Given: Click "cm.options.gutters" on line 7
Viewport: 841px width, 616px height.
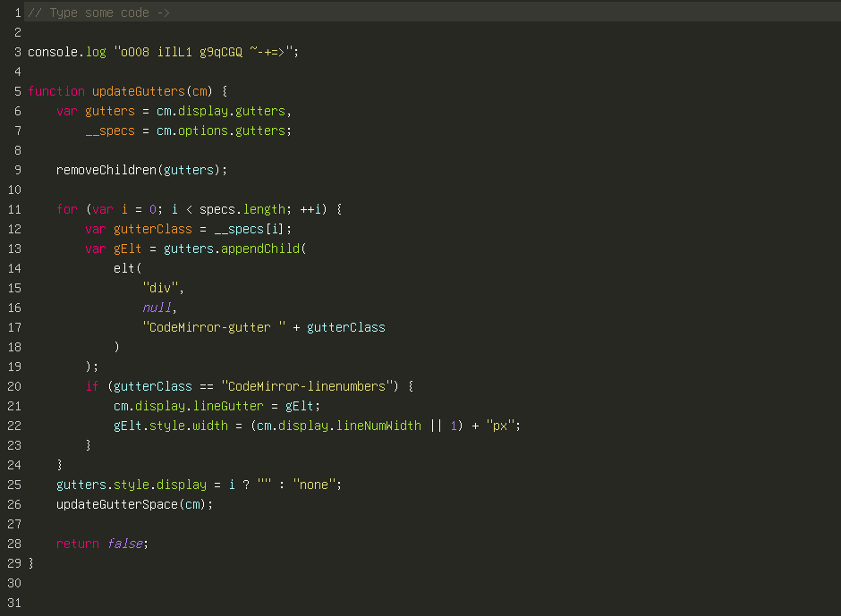Looking at the screenshot, I should pyautogui.click(x=221, y=131).
